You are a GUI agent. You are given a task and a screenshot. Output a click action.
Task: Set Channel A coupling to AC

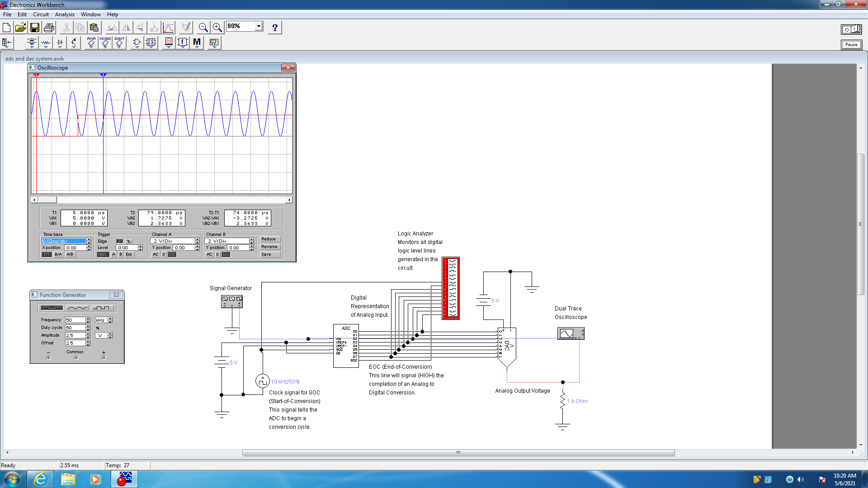[156, 254]
